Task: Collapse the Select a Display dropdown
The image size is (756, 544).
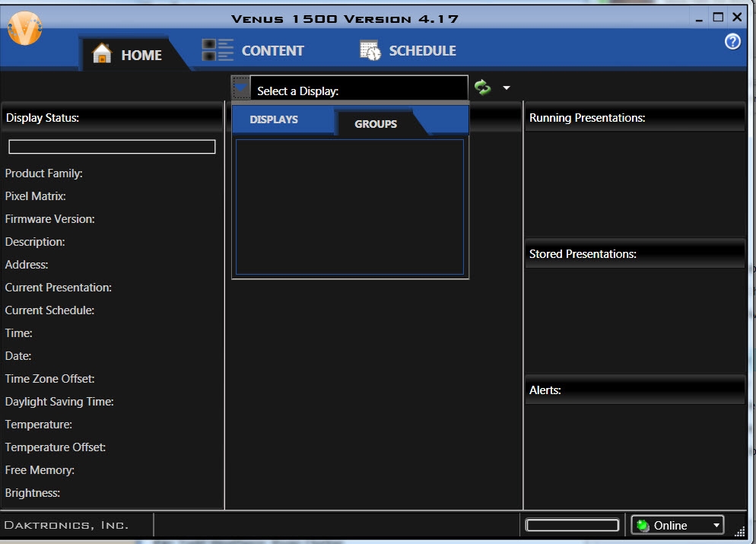Action: click(241, 88)
